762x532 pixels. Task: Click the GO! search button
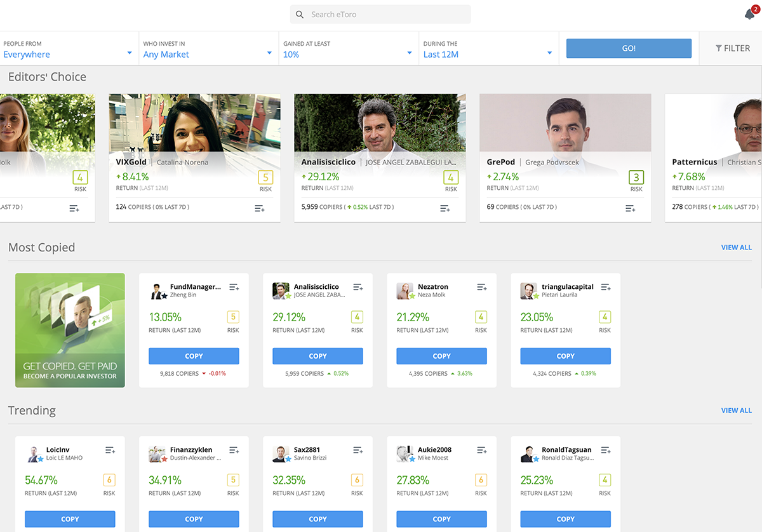click(629, 48)
